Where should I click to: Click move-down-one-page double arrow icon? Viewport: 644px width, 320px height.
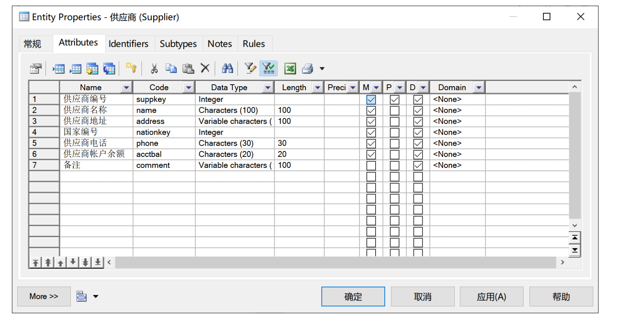coord(85,263)
